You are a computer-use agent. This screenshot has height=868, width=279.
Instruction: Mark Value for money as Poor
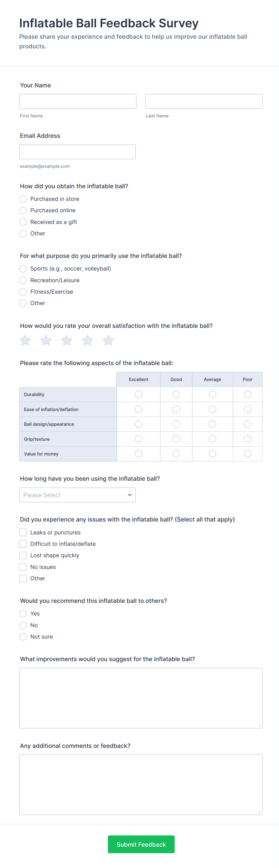tap(248, 454)
